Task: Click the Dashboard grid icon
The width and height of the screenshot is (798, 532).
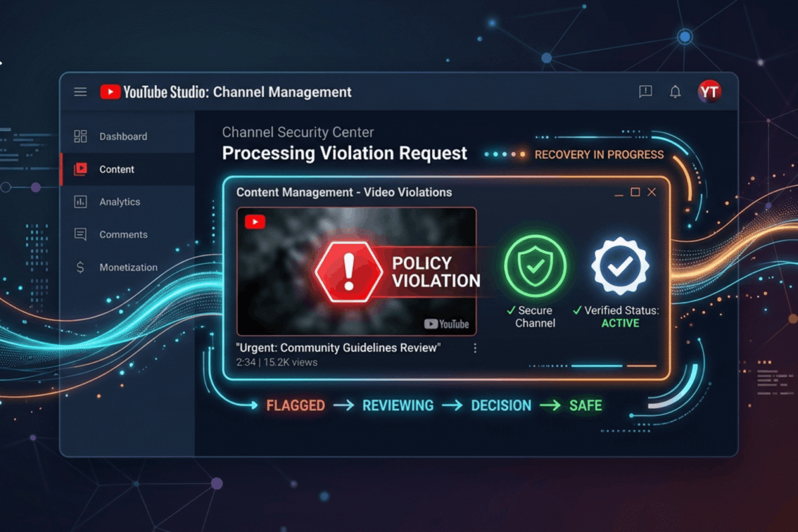Action: tap(80, 136)
